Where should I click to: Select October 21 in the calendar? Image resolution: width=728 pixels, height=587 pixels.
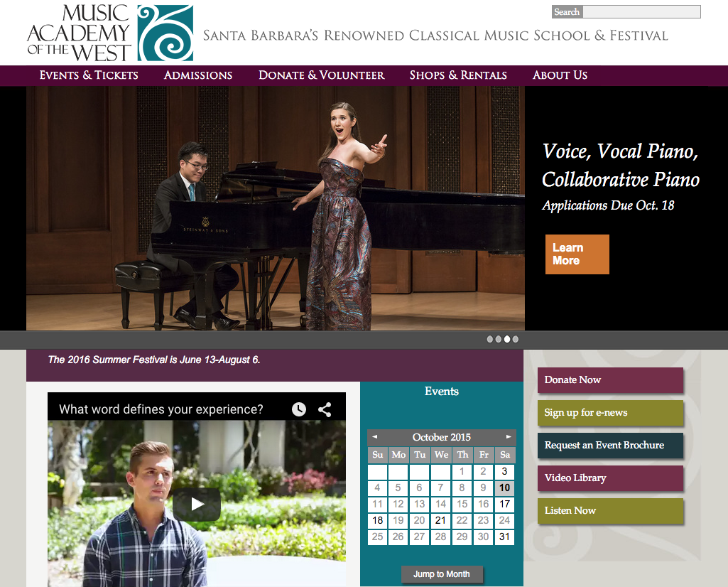coord(440,521)
